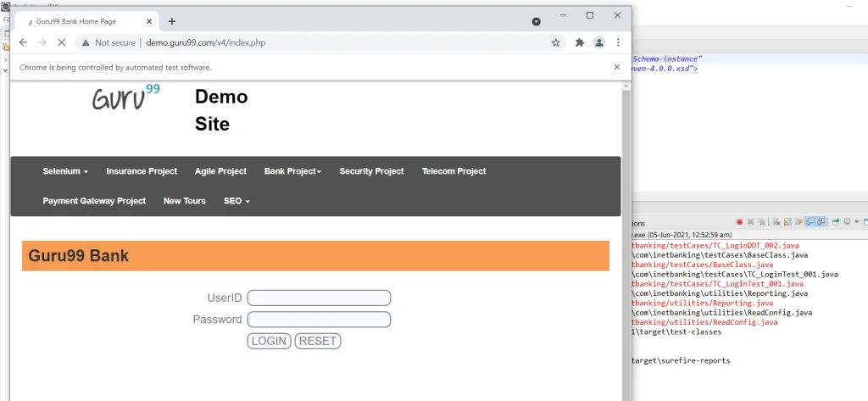This screenshot has height=401, width=868.
Task: Click the Chrome address bar URL
Action: (206, 42)
